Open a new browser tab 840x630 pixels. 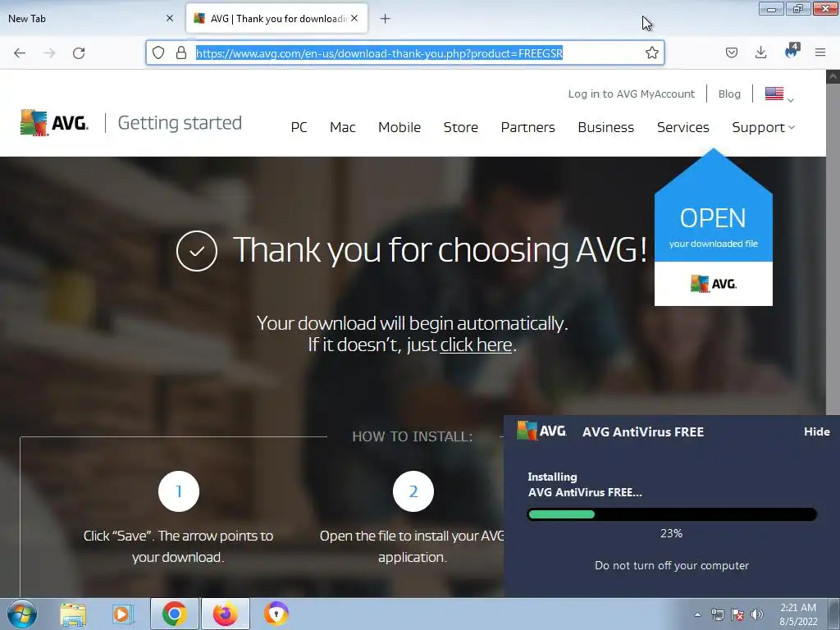pos(386,19)
